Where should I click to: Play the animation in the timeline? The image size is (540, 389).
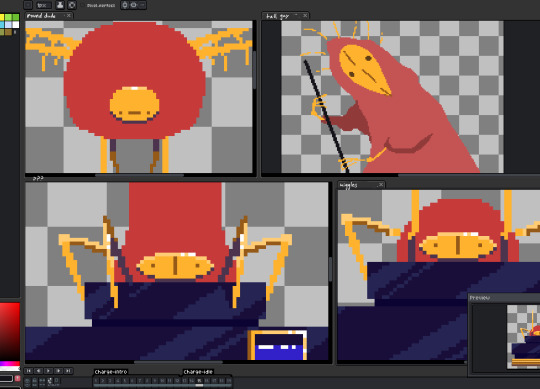point(49,371)
